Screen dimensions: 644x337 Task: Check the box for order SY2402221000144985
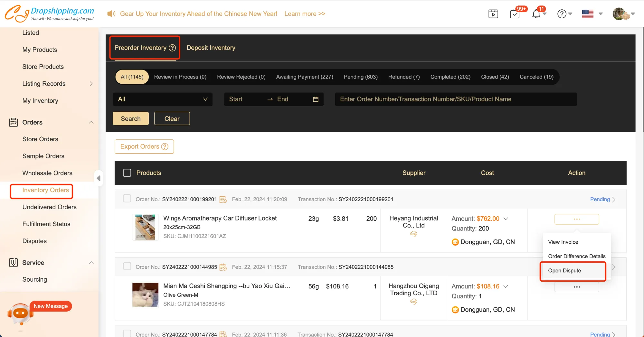(x=127, y=266)
